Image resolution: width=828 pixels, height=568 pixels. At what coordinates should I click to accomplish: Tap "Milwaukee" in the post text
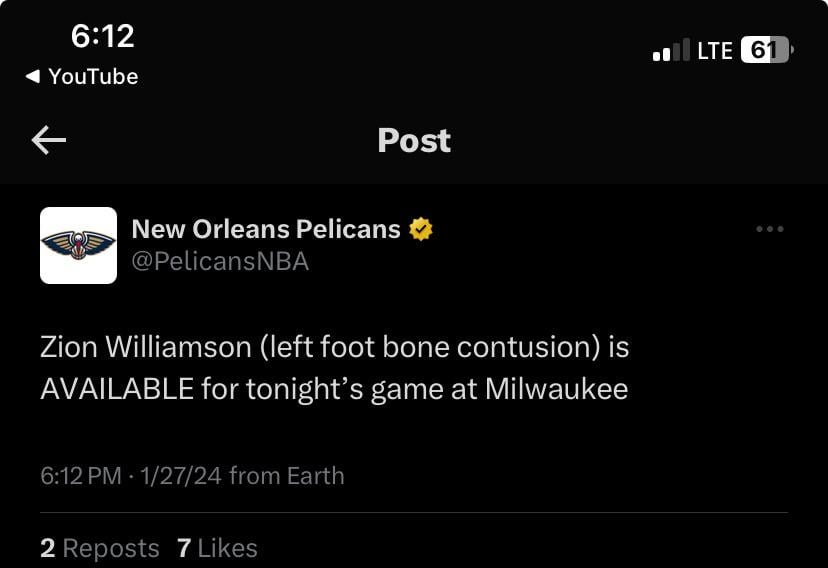pyautogui.click(x=556, y=389)
